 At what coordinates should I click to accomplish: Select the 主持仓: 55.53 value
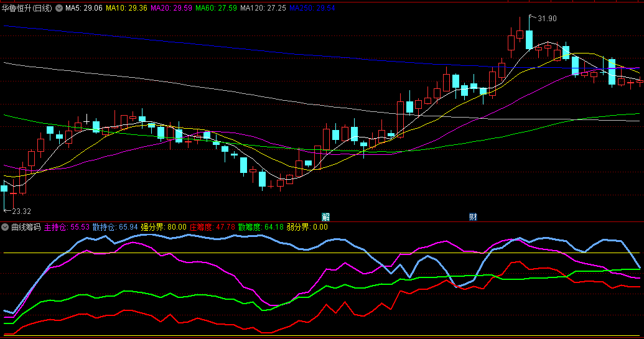(67, 227)
